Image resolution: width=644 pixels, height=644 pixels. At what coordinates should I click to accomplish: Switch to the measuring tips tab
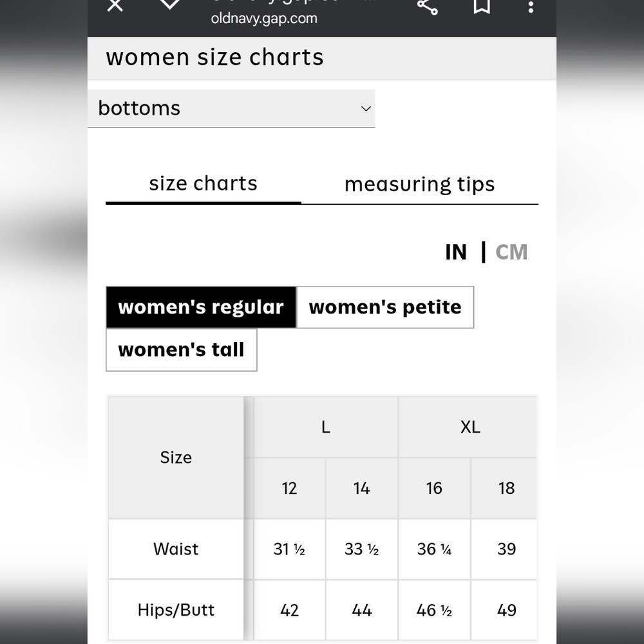tap(419, 184)
